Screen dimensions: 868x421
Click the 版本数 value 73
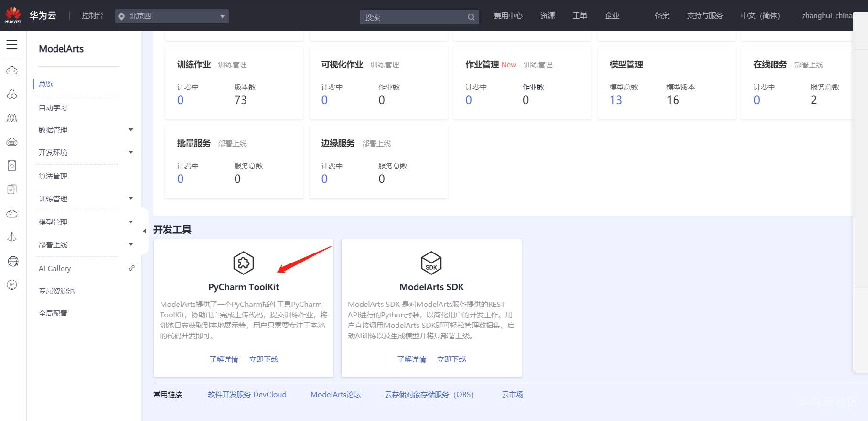click(240, 100)
